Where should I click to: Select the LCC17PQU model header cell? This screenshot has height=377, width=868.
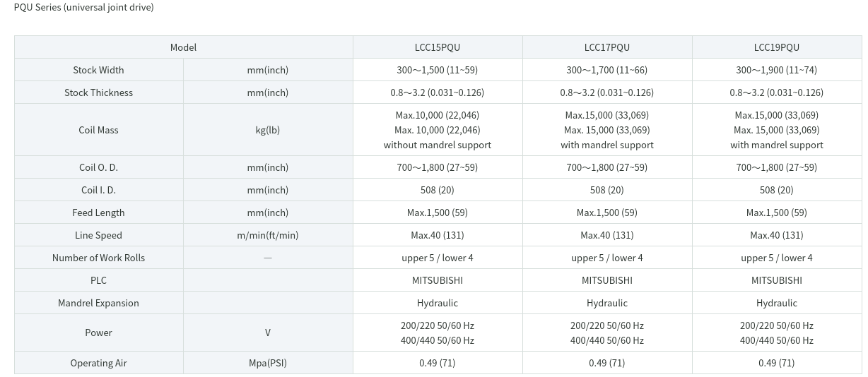point(607,47)
